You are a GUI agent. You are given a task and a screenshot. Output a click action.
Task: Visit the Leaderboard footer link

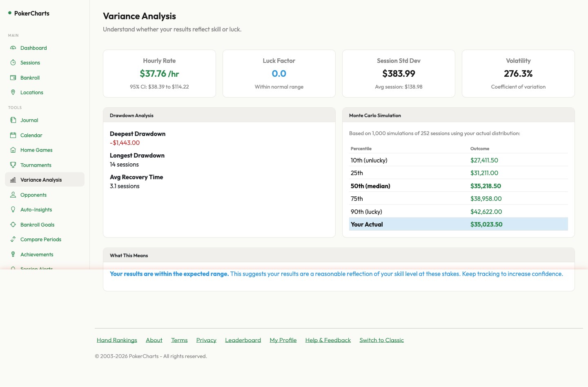click(243, 340)
